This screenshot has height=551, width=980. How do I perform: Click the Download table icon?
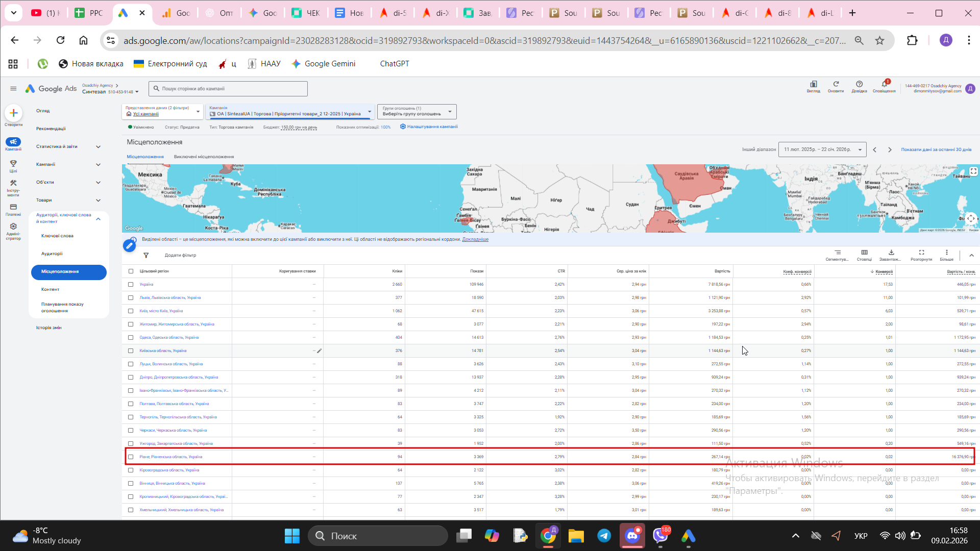tap(891, 253)
